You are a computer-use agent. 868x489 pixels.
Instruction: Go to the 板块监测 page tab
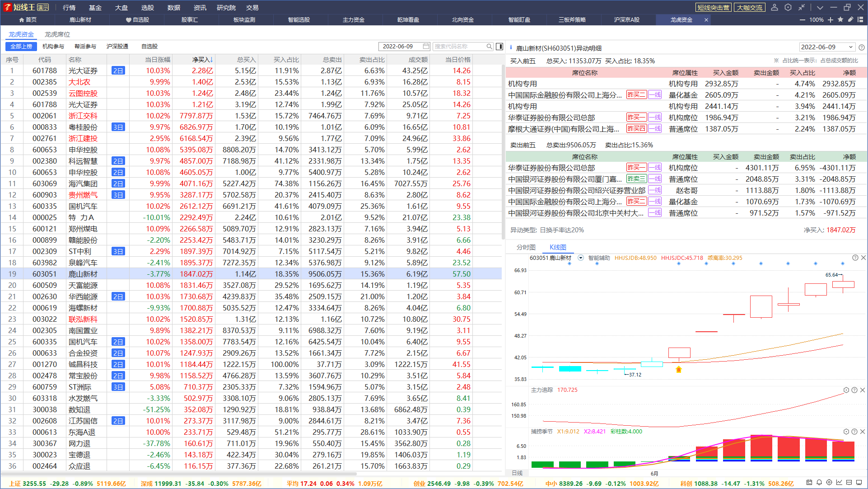244,20
